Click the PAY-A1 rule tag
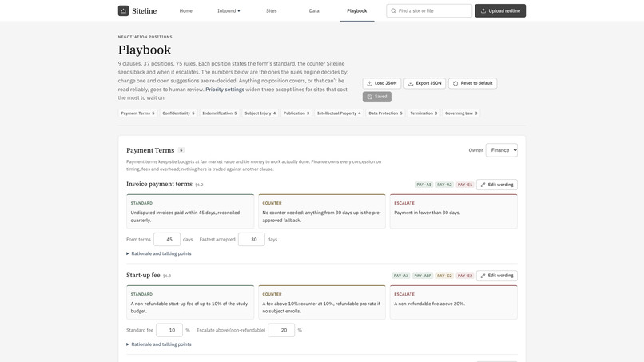Image resolution: width=644 pixels, height=362 pixels. pos(423,185)
